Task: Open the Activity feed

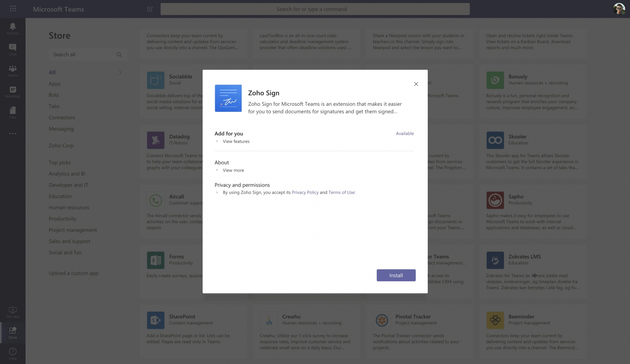Action: (13, 28)
